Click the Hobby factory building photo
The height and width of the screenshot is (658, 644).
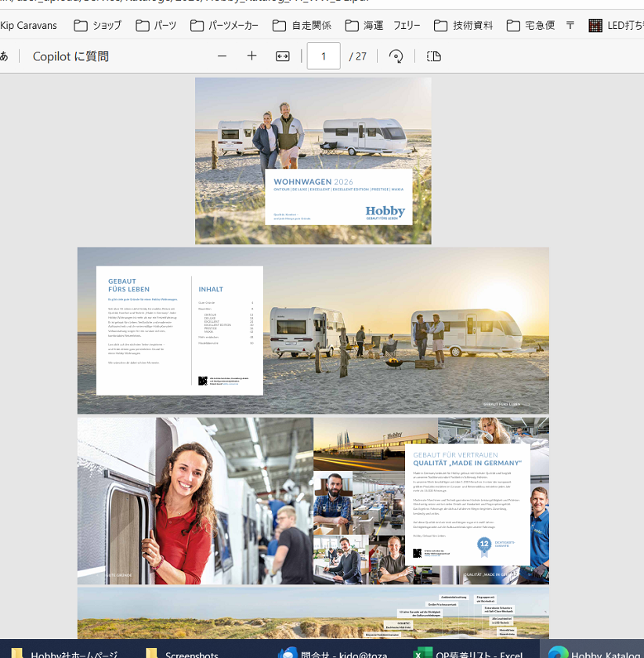point(375,443)
